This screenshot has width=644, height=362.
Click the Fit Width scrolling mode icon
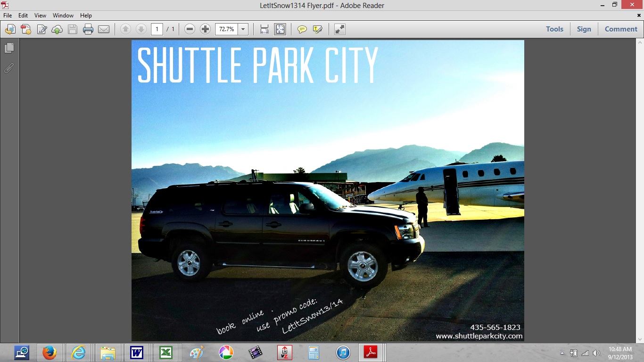(x=264, y=29)
